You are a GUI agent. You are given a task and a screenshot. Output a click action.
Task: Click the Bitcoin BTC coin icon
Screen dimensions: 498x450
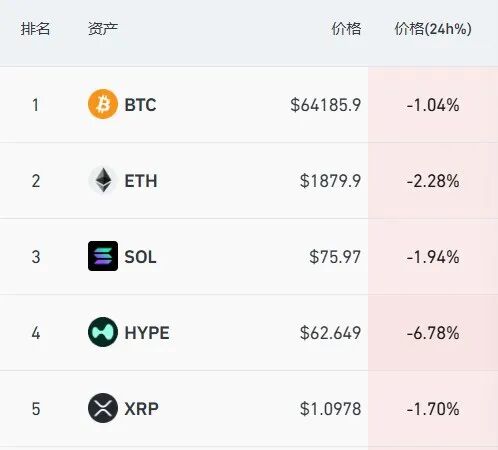pyautogui.click(x=103, y=104)
